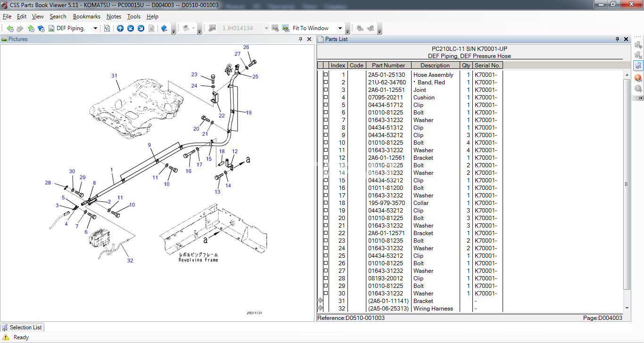Switch to the Selection List tab
The width and height of the screenshot is (644, 343).
22,327
